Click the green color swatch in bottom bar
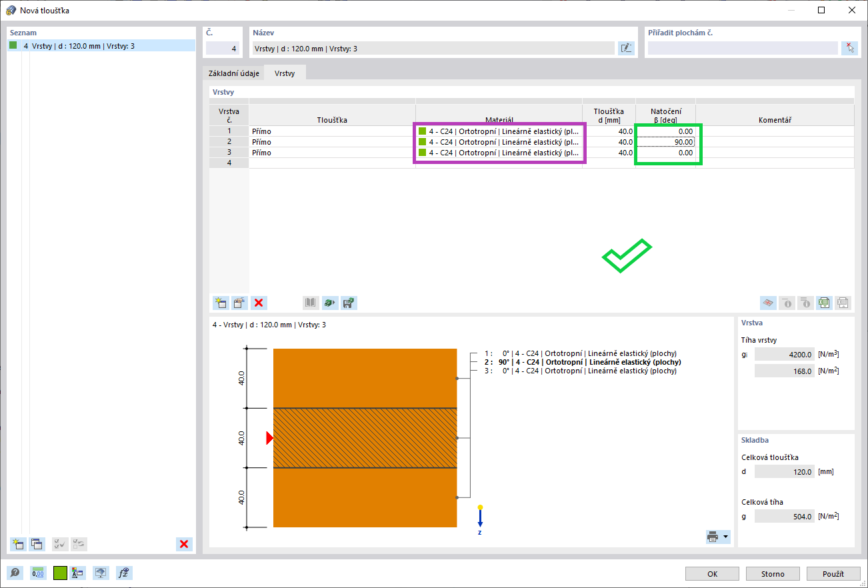The width and height of the screenshot is (868, 588). click(60, 573)
